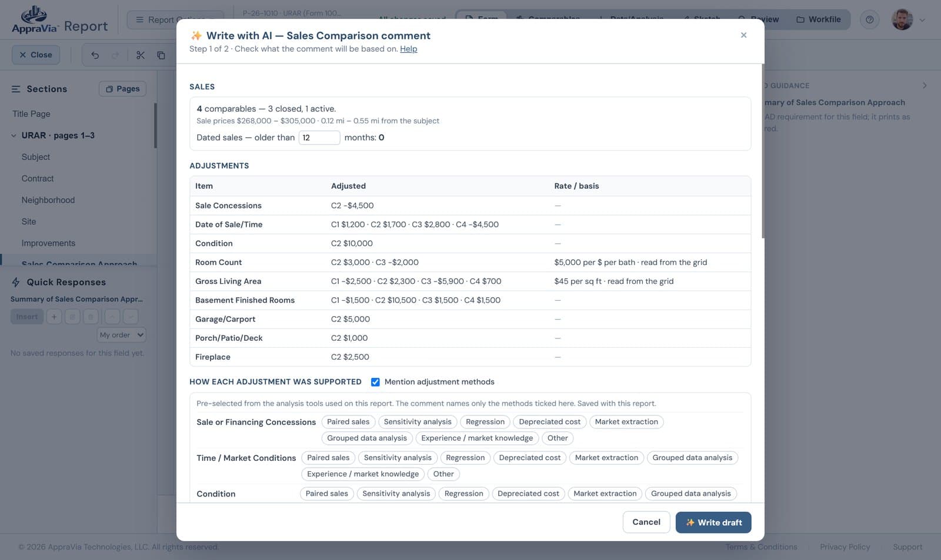Open the Improvements section
The height and width of the screenshot is (560, 941).
click(48, 243)
